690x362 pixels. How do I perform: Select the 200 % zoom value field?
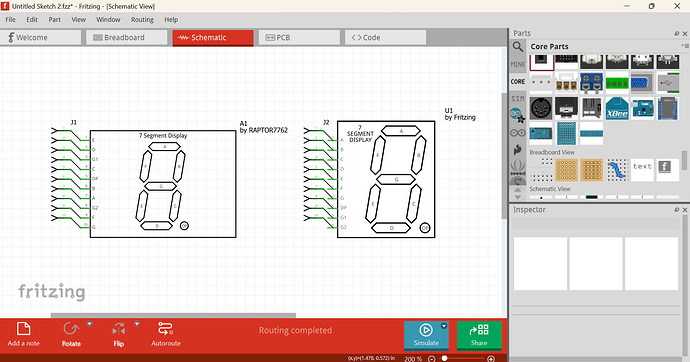click(413, 359)
